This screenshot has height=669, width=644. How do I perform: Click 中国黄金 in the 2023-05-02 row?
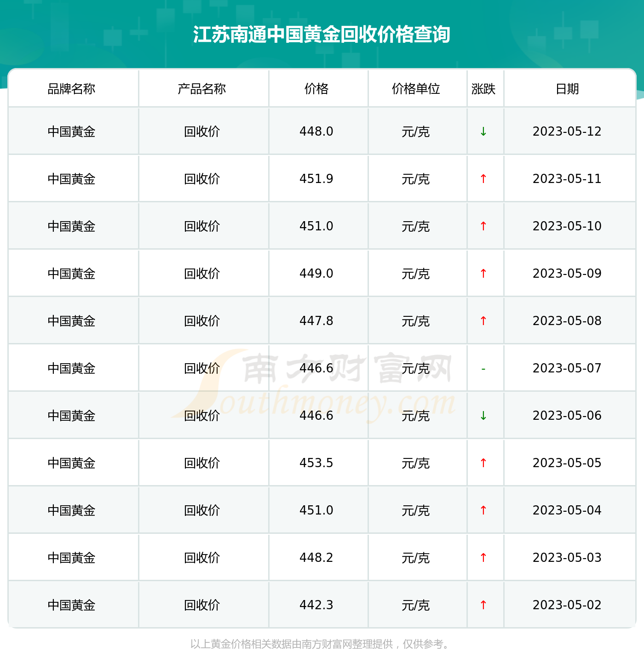tap(71, 605)
